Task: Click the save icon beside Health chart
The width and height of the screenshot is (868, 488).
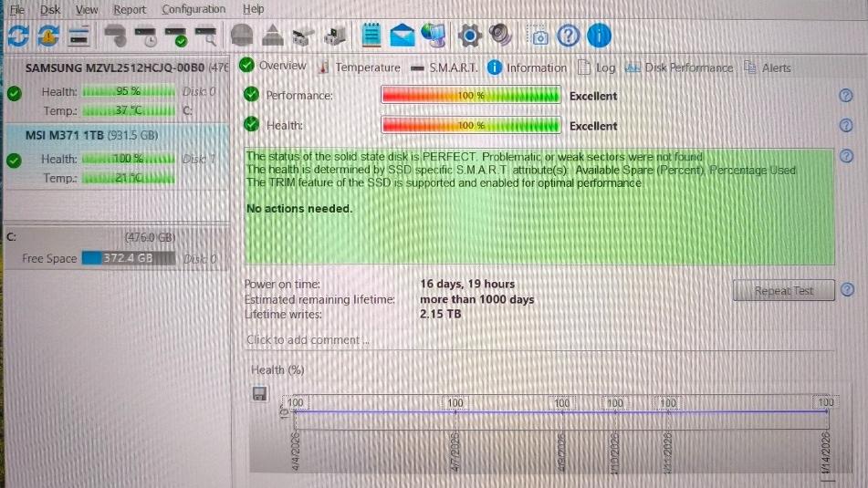Action: 259,394
